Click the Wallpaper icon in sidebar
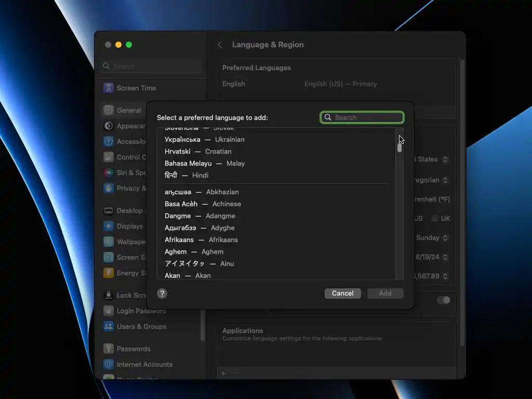This screenshot has width=532, height=399. point(108,242)
